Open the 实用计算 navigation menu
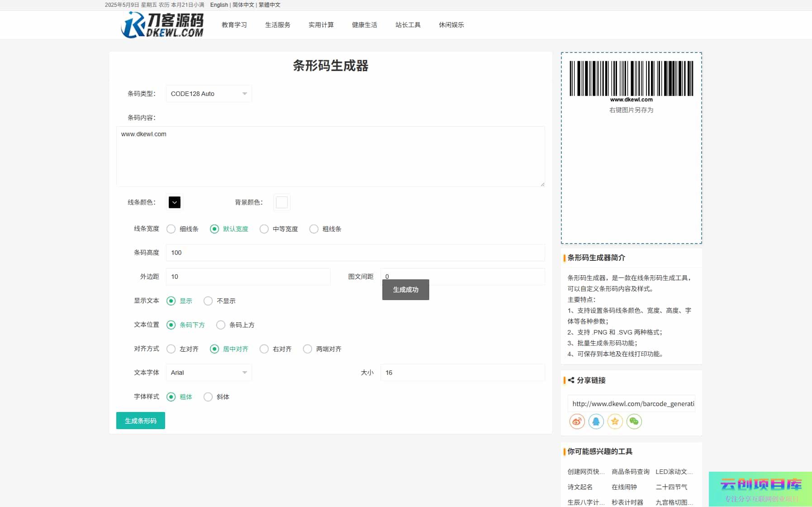 click(x=321, y=25)
